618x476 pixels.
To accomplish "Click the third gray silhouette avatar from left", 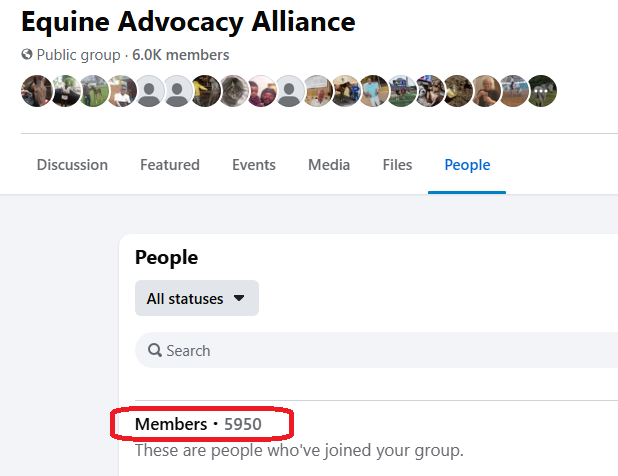I will click(x=290, y=91).
